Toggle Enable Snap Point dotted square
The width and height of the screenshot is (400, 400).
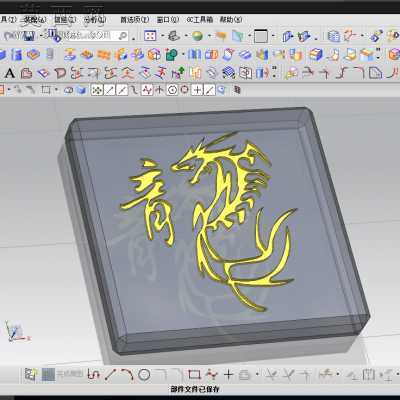[x=97, y=90]
